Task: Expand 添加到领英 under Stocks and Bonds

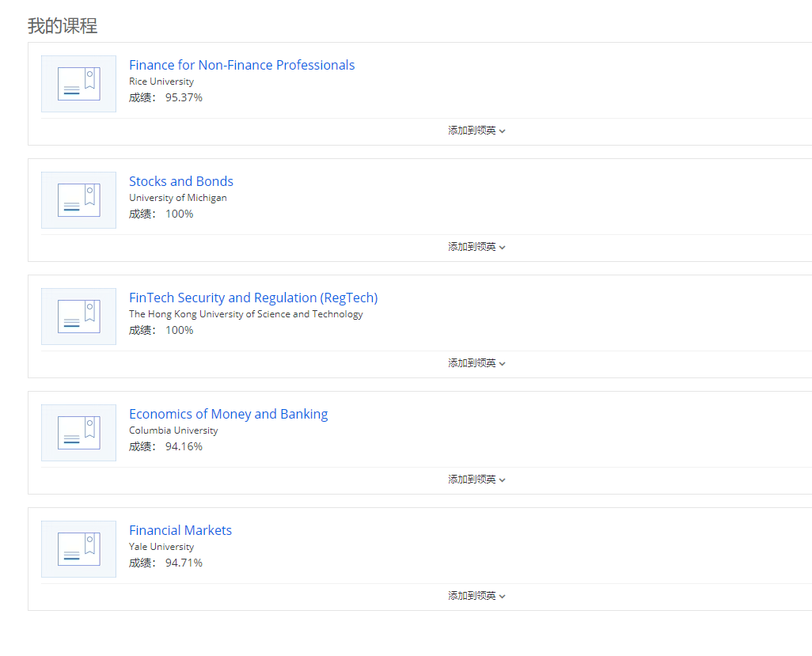Action: pyautogui.click(x=476, y=247)
